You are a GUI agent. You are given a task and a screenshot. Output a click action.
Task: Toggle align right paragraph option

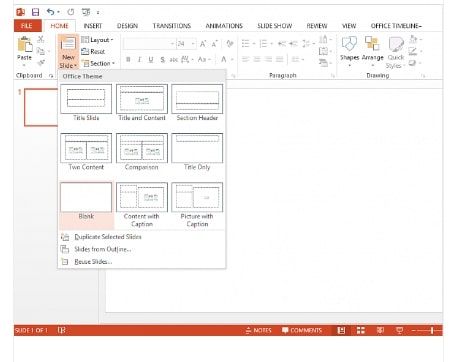pos(268,59)
